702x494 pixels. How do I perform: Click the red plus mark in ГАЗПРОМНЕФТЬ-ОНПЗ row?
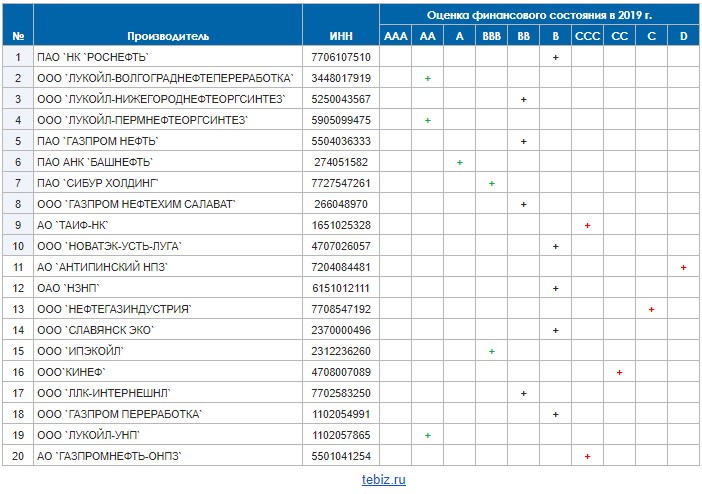587,456
